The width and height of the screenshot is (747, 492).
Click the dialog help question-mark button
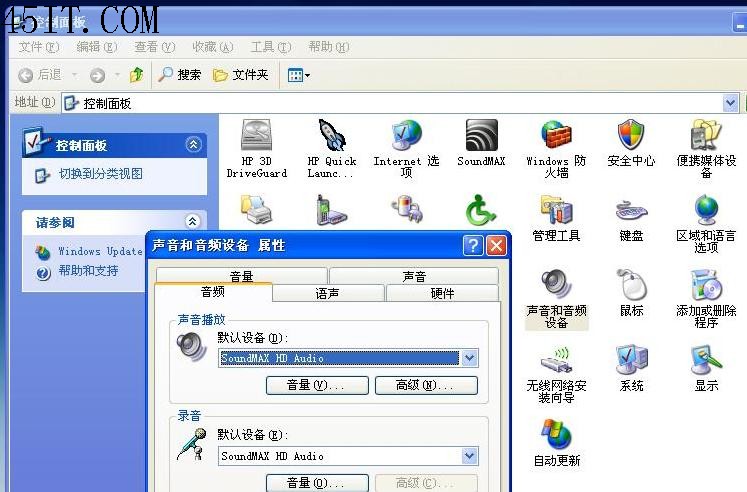(473, 245)
